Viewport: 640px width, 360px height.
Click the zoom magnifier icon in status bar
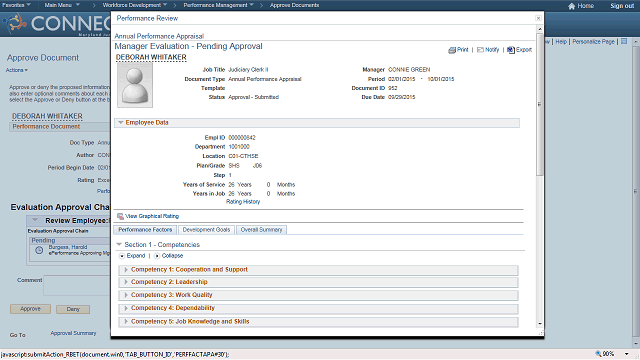click(x=598, y=353)
